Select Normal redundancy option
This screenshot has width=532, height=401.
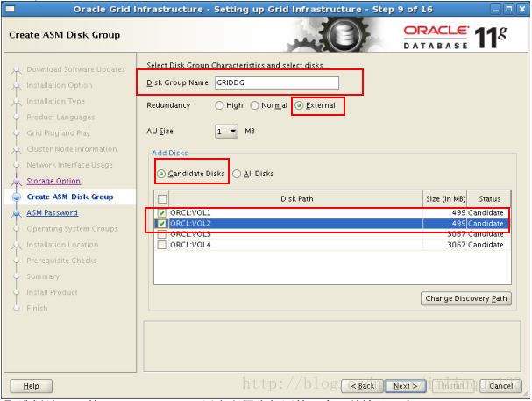(254, 105)
